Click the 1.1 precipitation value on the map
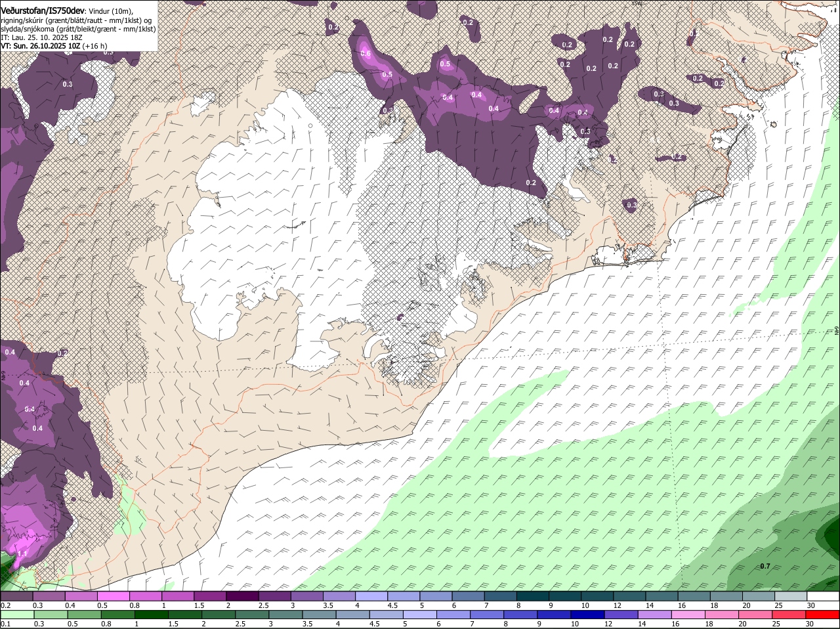The width and height of the screenshot is (840, 629). pyautogui.click(x=22, y=554)
